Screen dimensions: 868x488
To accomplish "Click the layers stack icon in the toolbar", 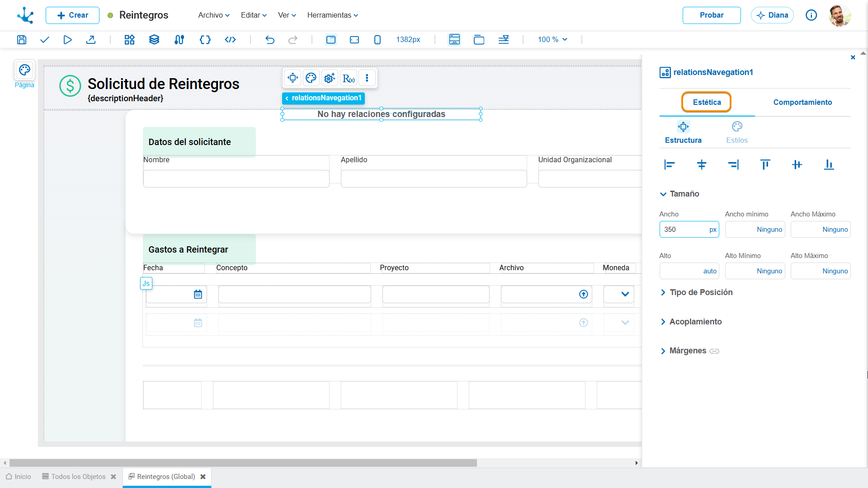I will tap(154, 40).
